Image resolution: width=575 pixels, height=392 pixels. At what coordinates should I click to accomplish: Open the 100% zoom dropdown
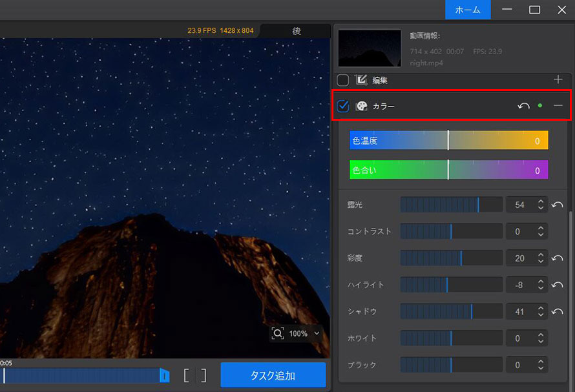tap(316, 334)
